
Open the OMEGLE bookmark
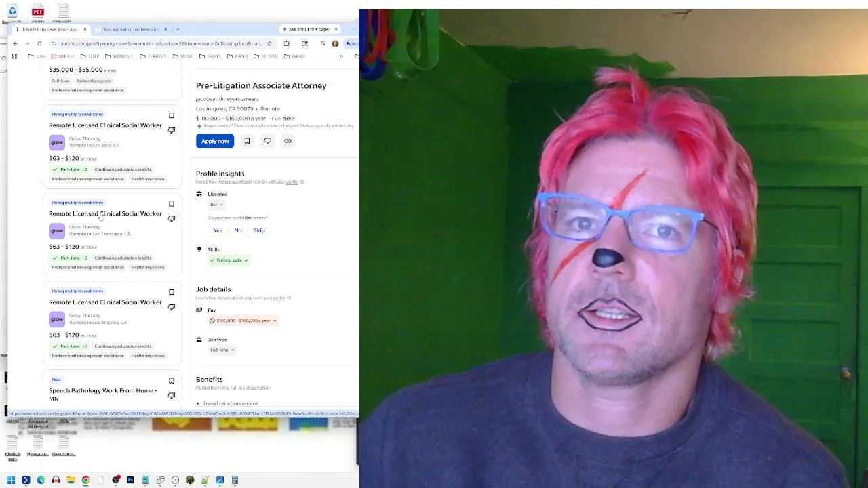coord(62,56)
